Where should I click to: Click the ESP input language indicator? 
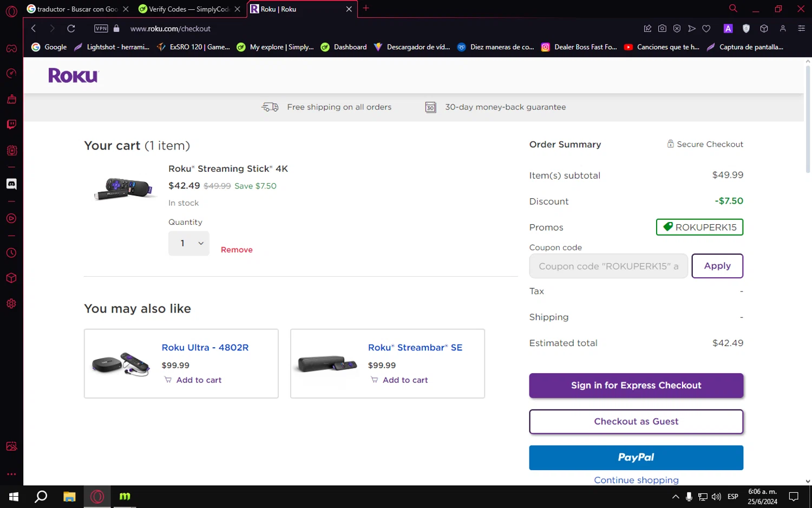[733, 497]
